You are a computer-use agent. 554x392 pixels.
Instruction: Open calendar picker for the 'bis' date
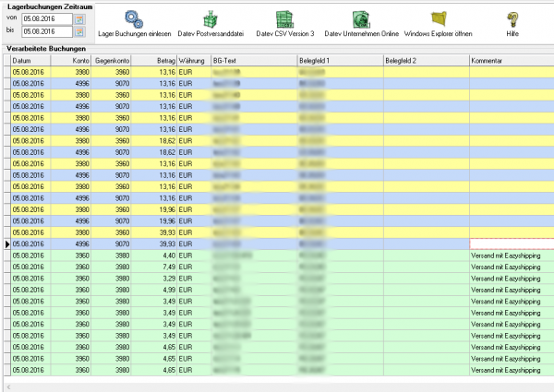pyautogui.click(x=79, y=30)
